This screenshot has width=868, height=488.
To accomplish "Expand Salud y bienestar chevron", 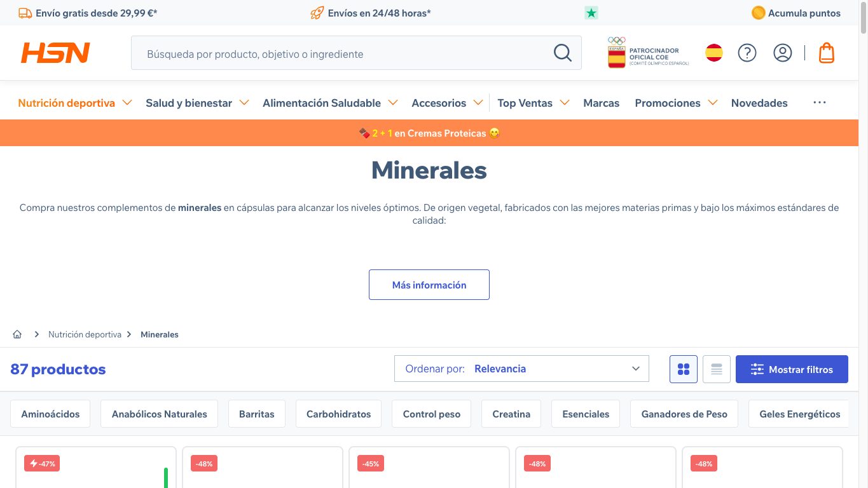I will [244, 102].
